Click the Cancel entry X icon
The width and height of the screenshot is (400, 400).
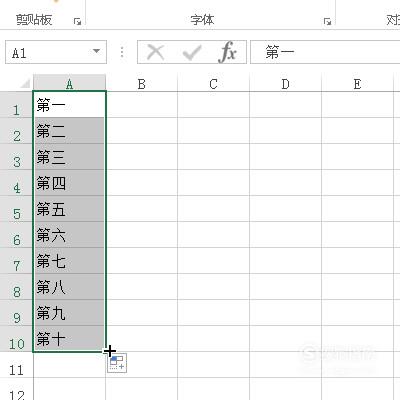(x=156, y=52)
